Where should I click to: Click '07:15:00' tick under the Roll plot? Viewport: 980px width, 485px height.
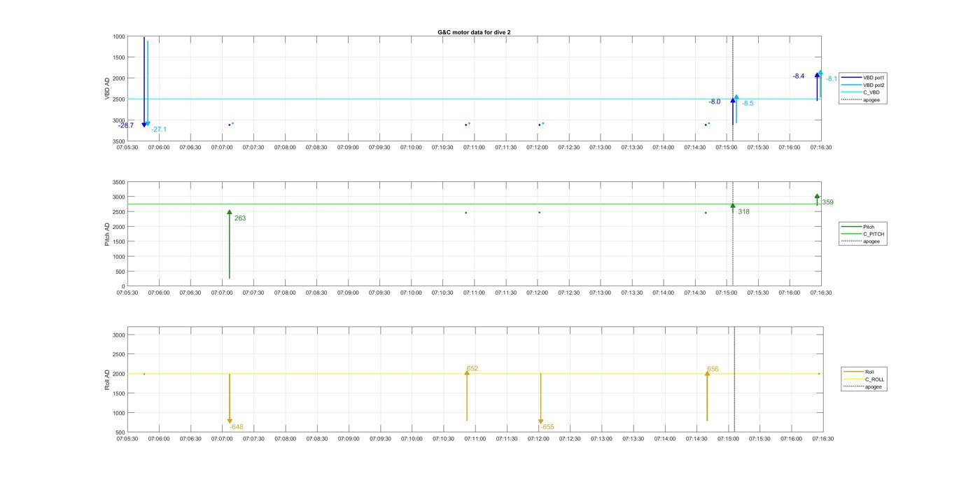click(x=728, y=439)
